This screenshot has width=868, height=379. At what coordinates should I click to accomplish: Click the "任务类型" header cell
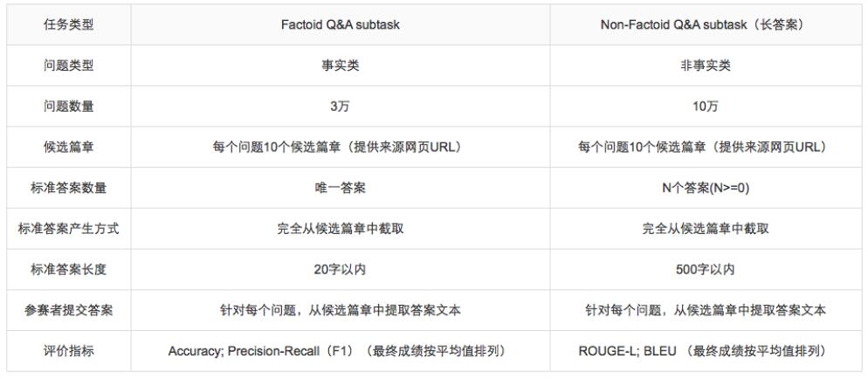click(69, 25)
